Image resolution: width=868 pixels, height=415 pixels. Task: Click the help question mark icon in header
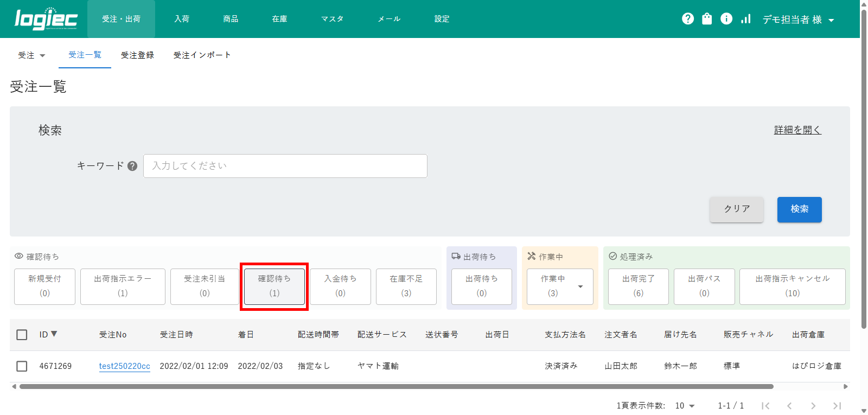point(688,19)
